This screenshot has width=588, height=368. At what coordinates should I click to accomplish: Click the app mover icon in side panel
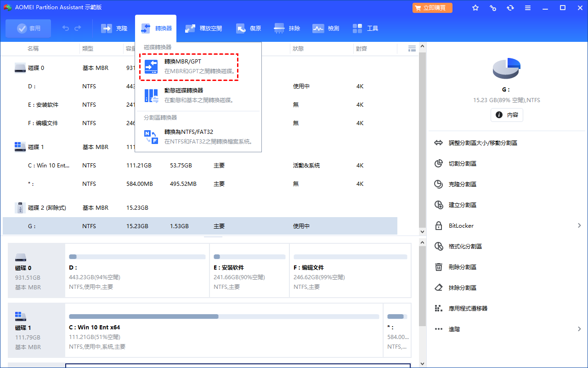pyautogui.click(x=439, y=309)
